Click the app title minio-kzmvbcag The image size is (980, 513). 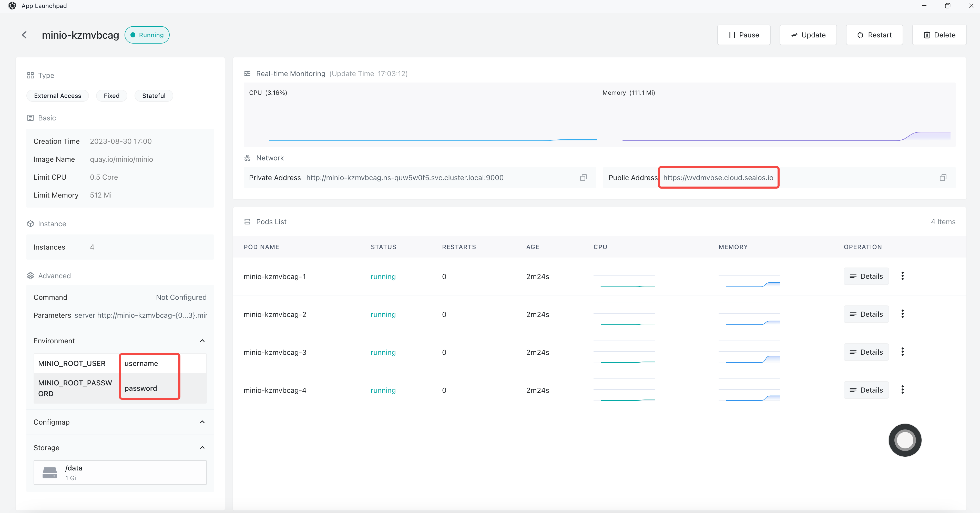(x=80, y=35)
